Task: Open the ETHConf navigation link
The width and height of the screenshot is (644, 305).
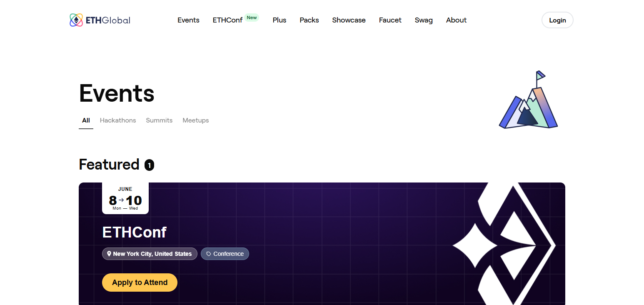Action: coord(227,20)
